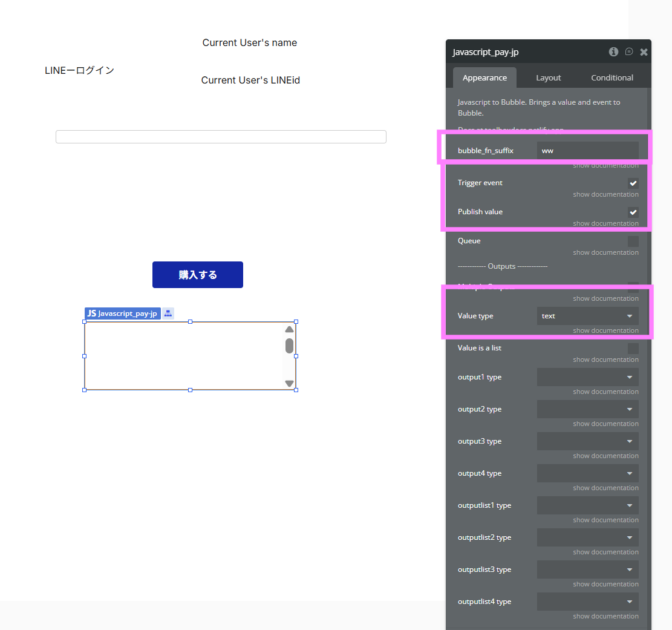This screenshot has height=630, width=672.
Task: Switch to the Conditional tab
Action: 611,77
